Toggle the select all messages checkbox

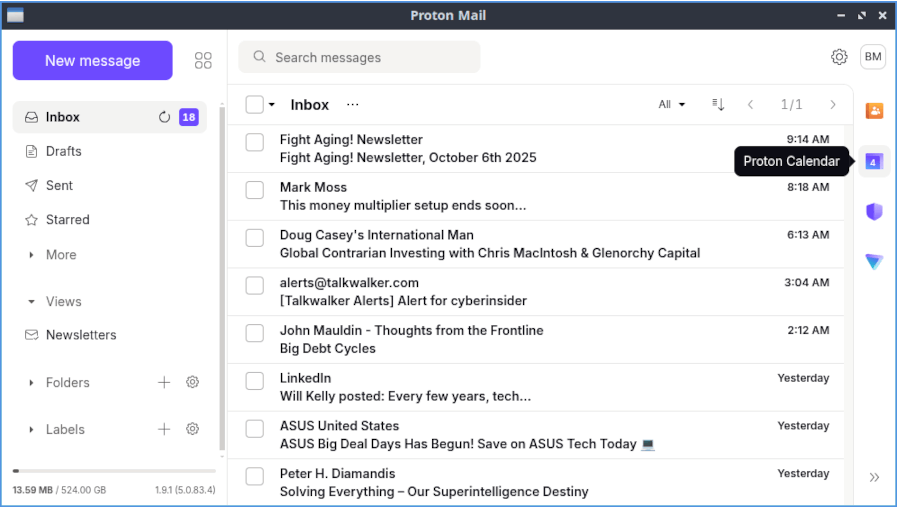pos(255,105)
